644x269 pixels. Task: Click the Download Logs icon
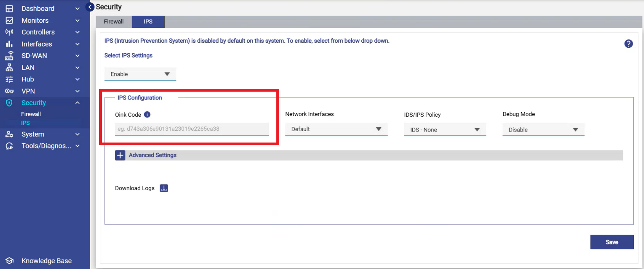(x=164, y=188)
